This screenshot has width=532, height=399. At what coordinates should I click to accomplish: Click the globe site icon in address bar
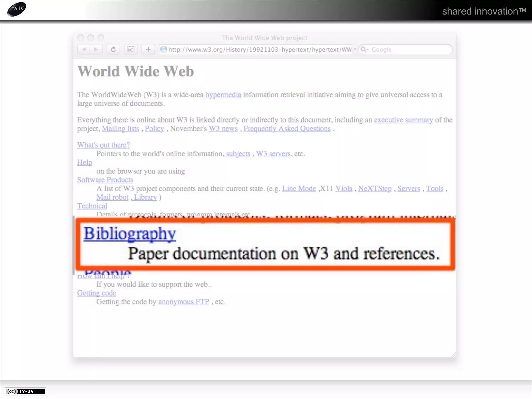[163, 49]
